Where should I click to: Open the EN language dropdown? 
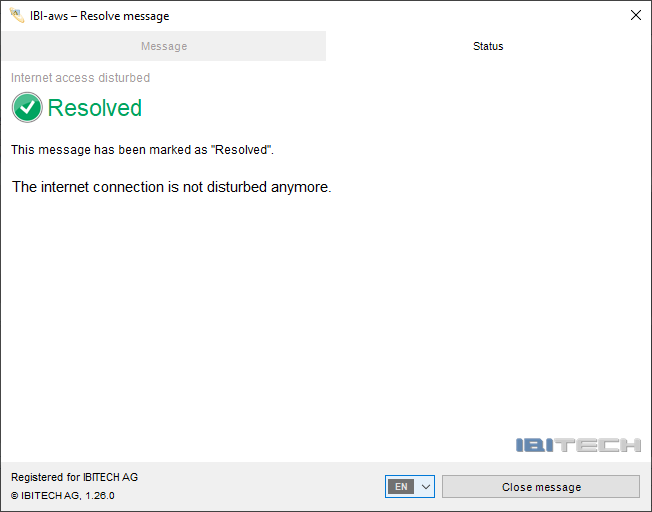pos(410,487)
